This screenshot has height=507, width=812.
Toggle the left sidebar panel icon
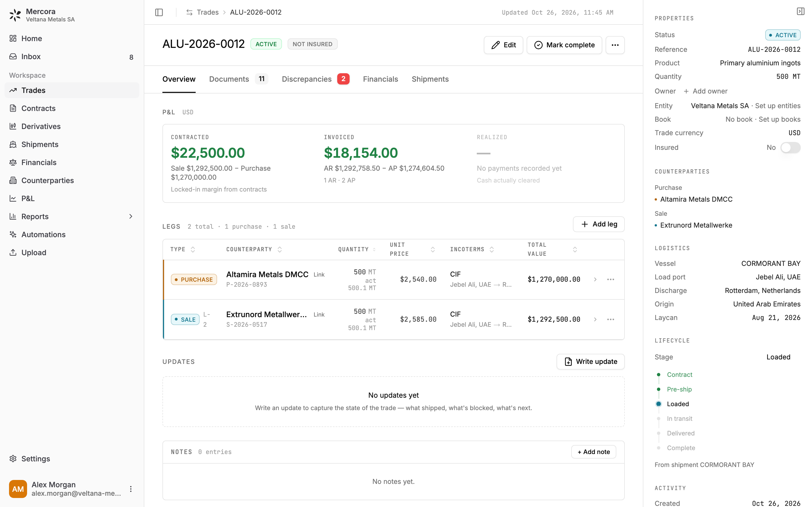[x=159, y=12]
